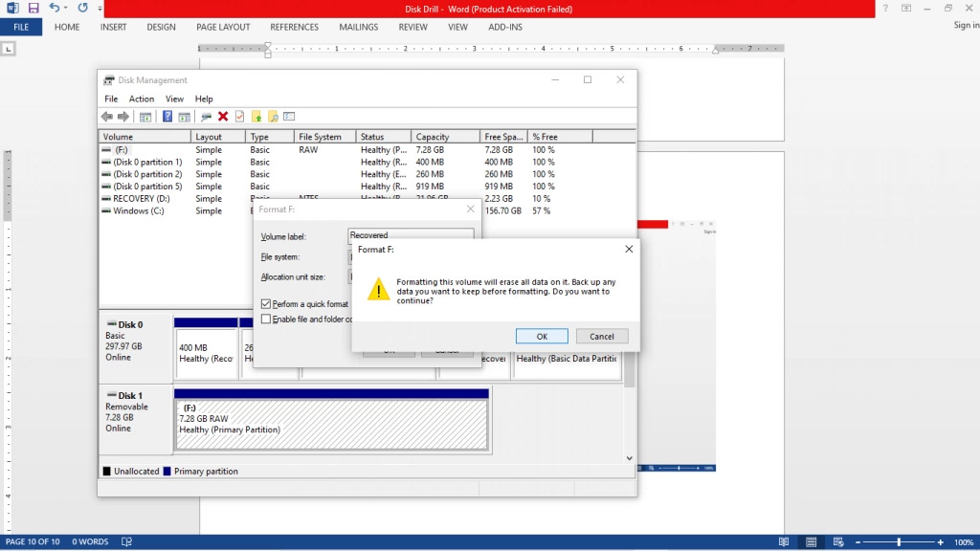Viewport: 980px width, 551px height.
Task: Click Sign in link in Word
Action: point(967,25)
